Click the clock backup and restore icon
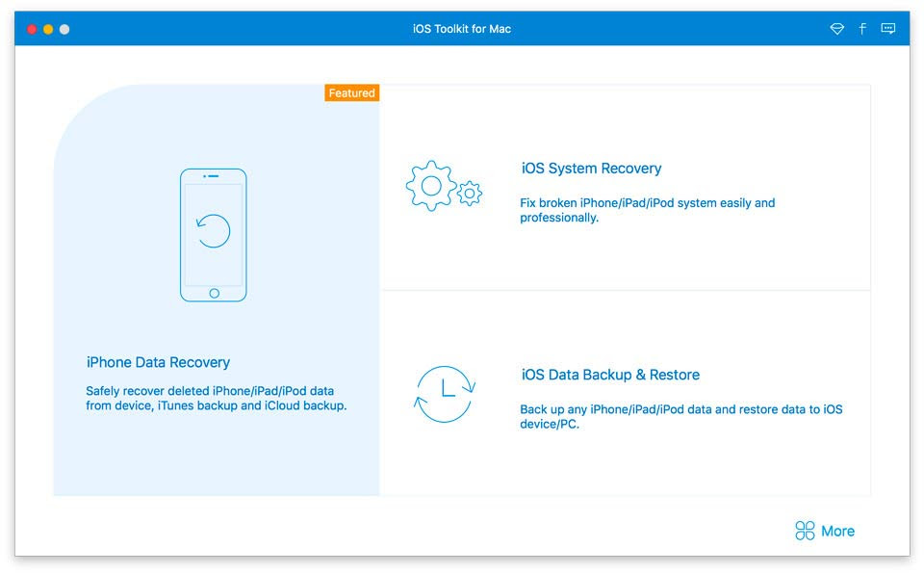 click(x=445, y=394)
